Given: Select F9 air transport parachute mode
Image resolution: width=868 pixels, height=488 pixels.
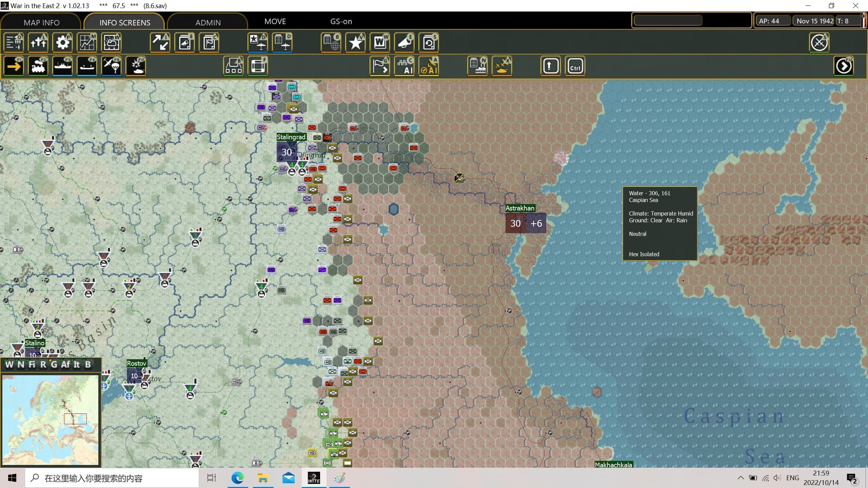Looking at the screenshot, I should 112,66.
